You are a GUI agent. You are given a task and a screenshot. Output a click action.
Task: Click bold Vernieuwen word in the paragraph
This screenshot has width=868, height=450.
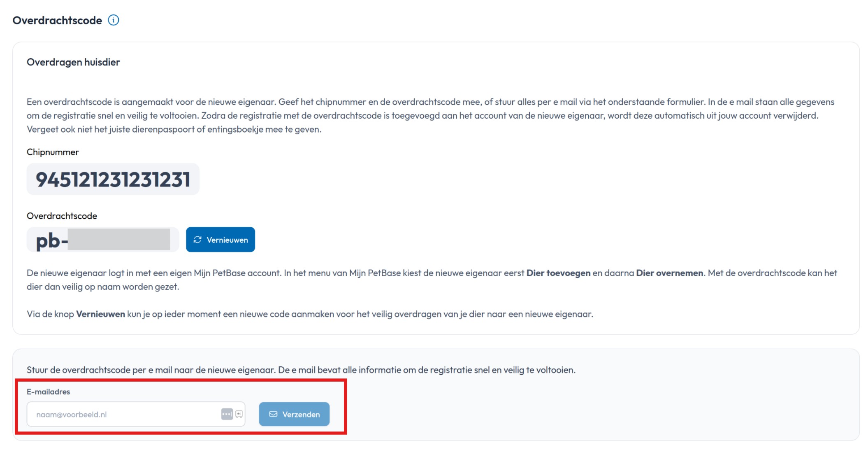point(100,314)
